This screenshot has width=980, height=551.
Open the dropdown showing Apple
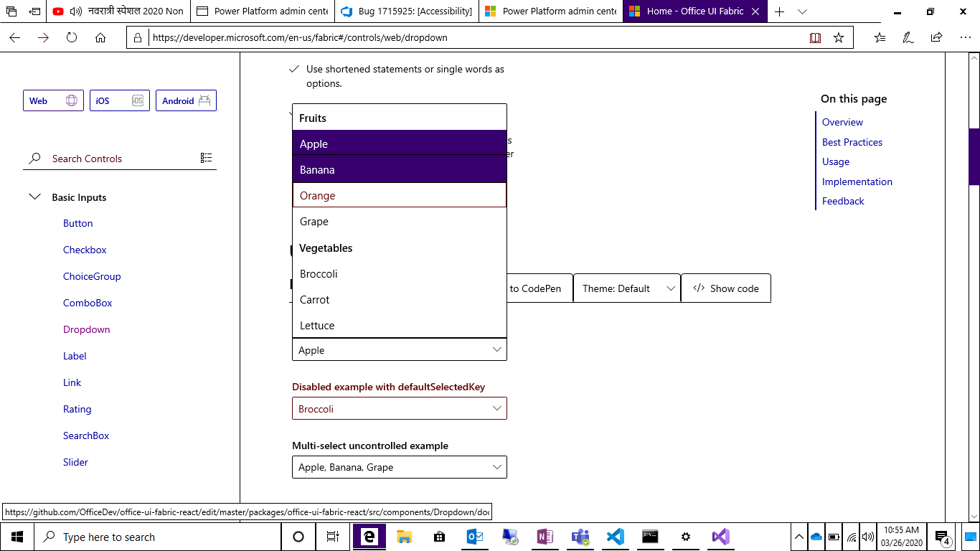click(x=400, y=349)
